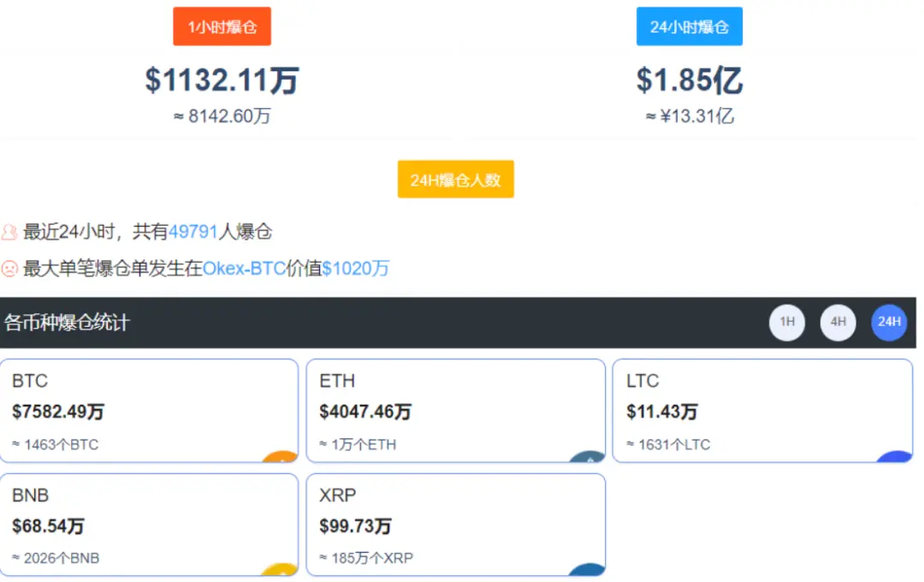This screenshot has width=924, height=582.
Task: Open the 1小时爆仓 orange tab
Action: click(x=222, y=27)
